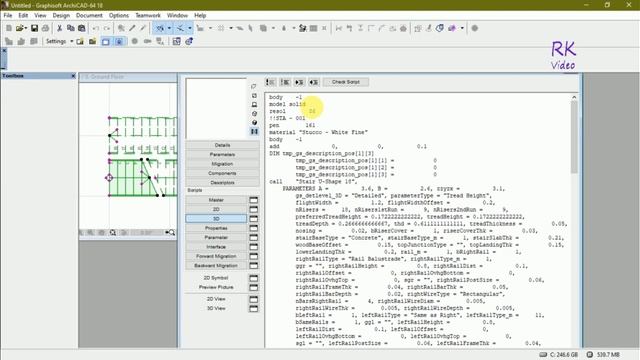640x360 pixels.
Task: Click the first indent icon left of Check Script
Action: [271, 82]
